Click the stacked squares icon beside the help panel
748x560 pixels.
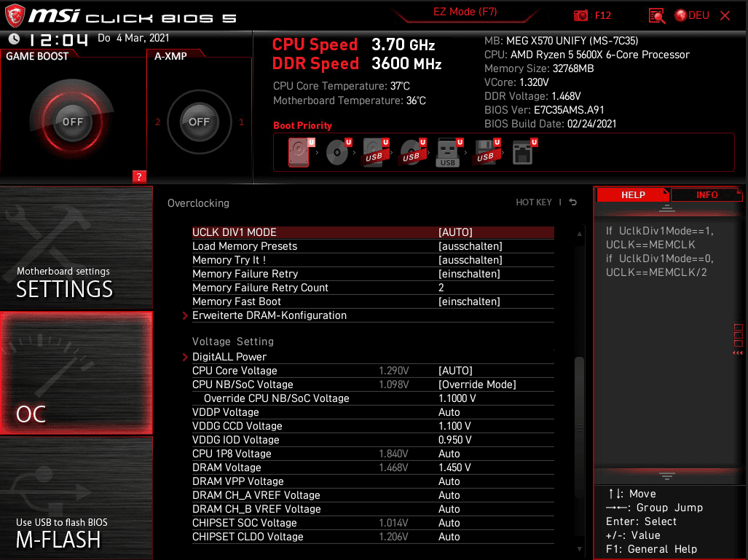click(x=738, y=335)
